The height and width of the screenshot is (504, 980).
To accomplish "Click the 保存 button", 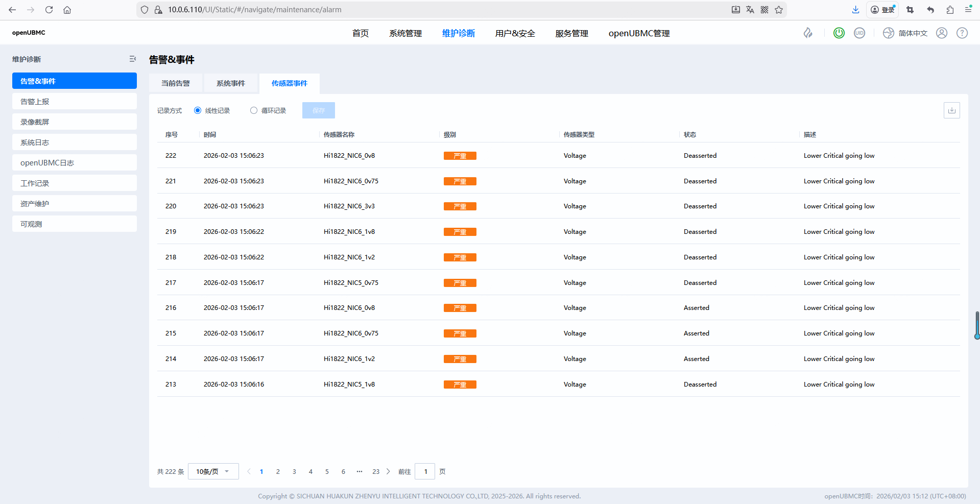I will [x=318, y=110].
